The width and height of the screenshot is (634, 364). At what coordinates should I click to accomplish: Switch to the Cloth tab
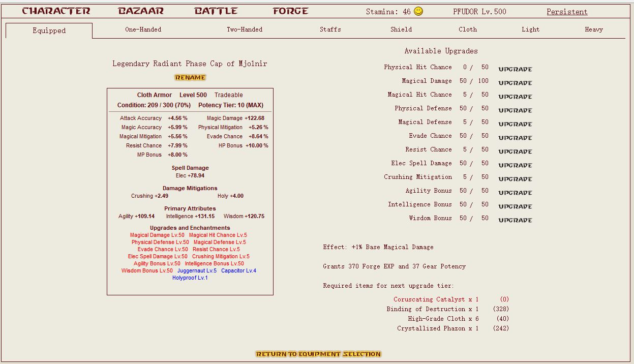coord(467,29)
